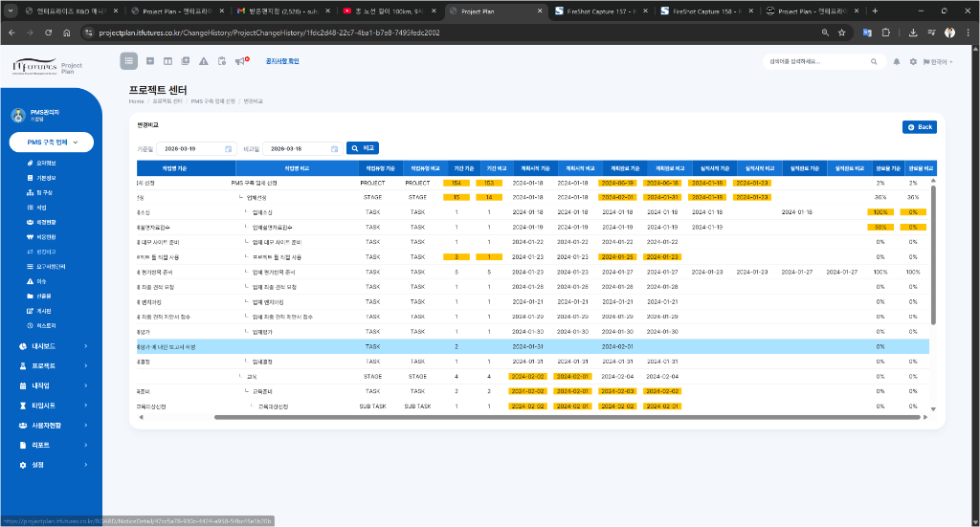Click the 기준일 date input showing 2026-03-19

[195, 148]
